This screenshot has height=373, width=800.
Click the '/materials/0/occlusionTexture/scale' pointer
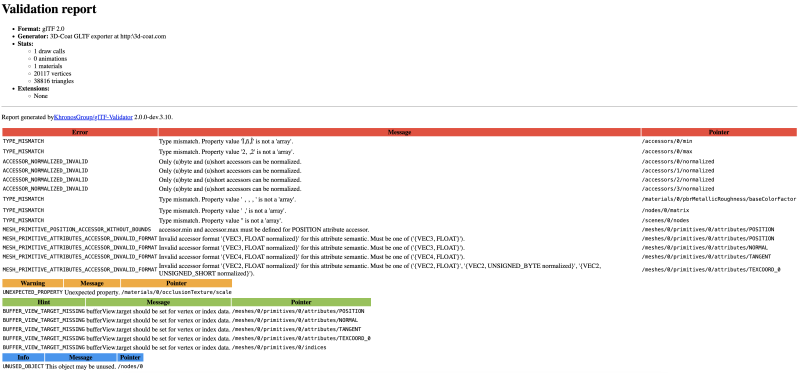pos(176,292)
